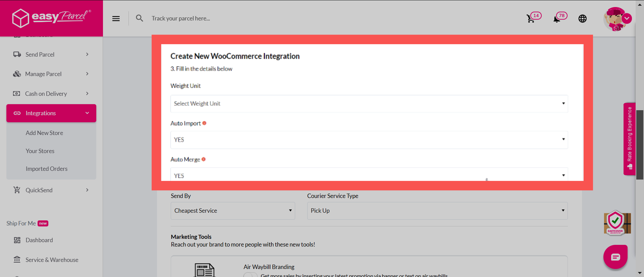Expand the Cash on Delivery chevron

(x=87, y=93)
